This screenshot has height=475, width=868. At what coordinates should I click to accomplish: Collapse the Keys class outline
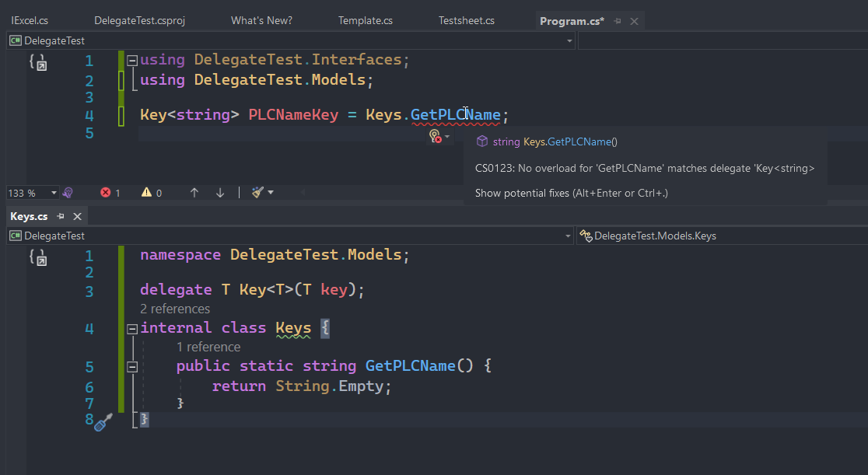tap(131, 329)
